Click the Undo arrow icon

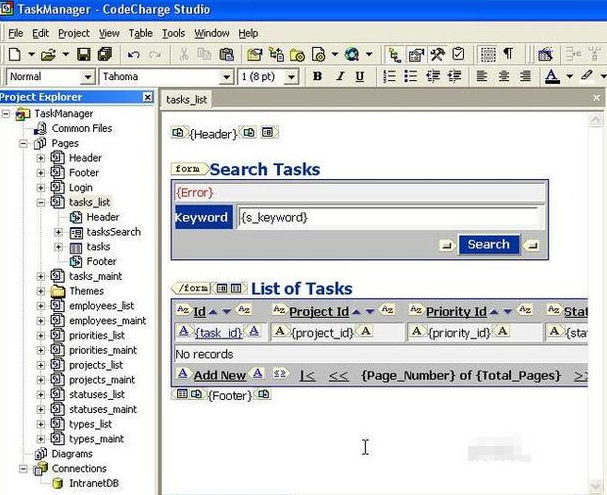133,54
